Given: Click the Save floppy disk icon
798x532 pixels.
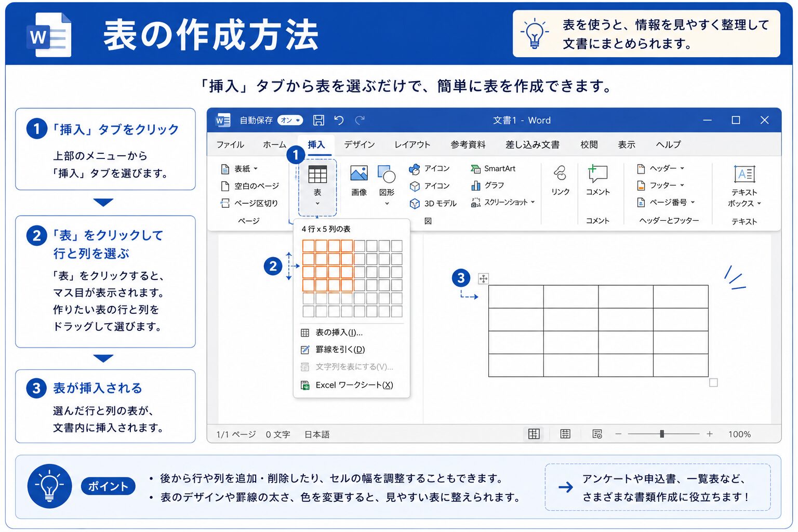Looking at the screenshot, I should coord(318,120).
